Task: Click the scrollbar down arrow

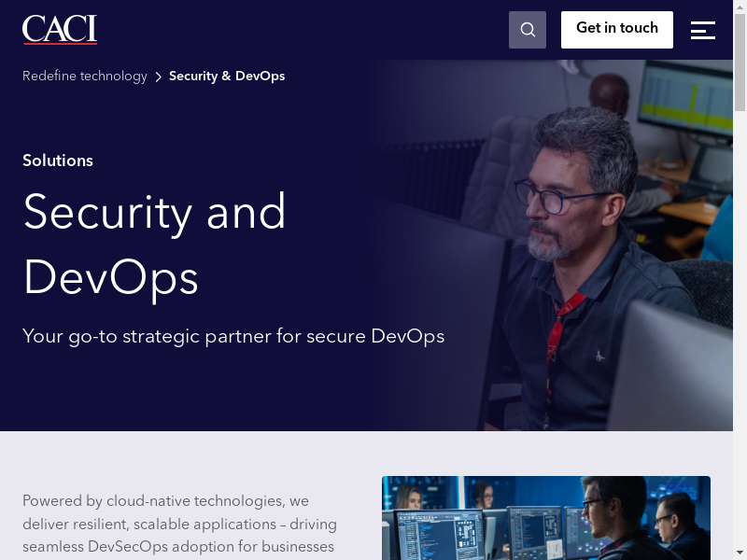Action: (740, 553)
